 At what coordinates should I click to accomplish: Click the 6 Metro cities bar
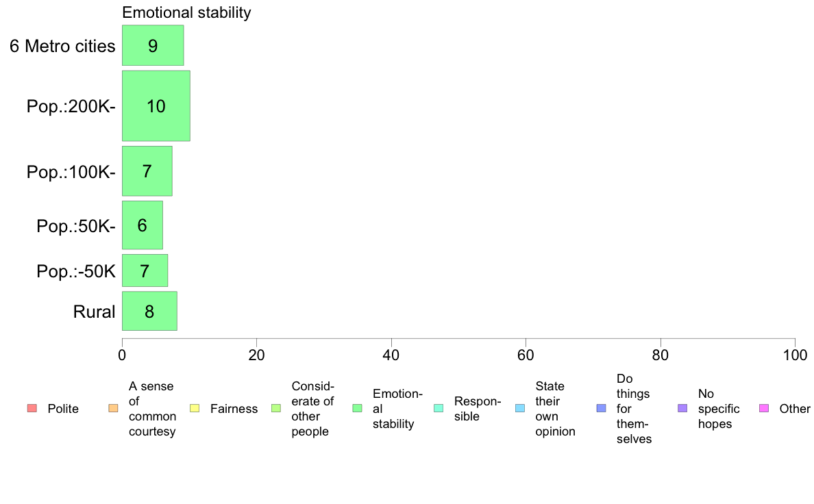pyautogui.click(x=153, y=45)
